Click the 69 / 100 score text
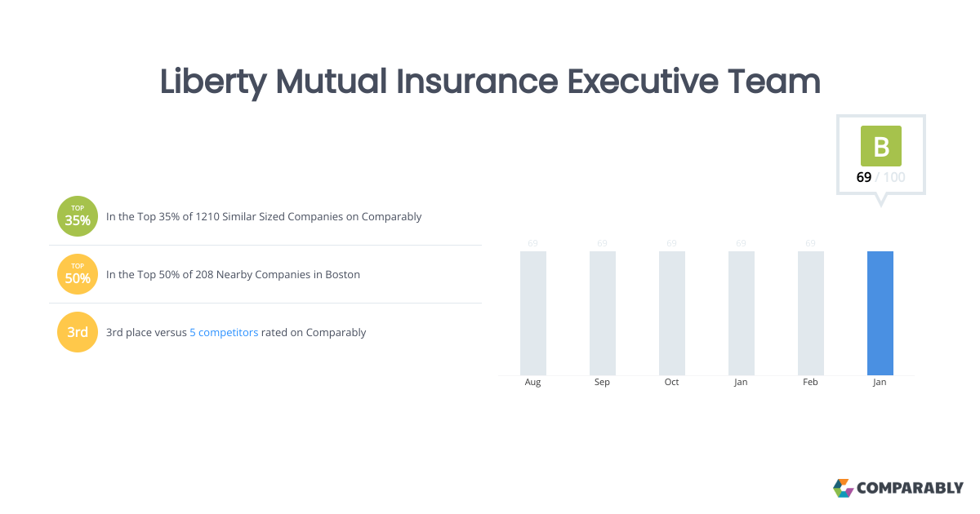This screenshot has width=980, height=514. pos(880,177)
